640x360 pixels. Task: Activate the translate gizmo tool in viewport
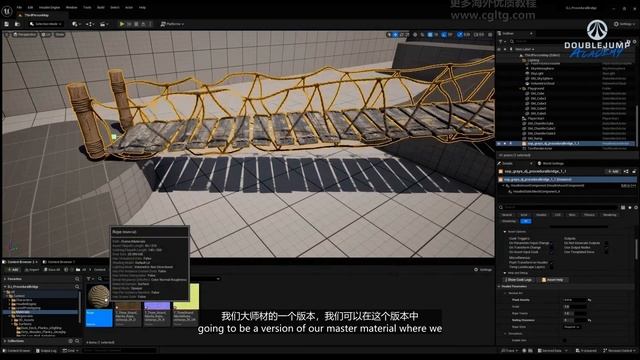point(395,35)
